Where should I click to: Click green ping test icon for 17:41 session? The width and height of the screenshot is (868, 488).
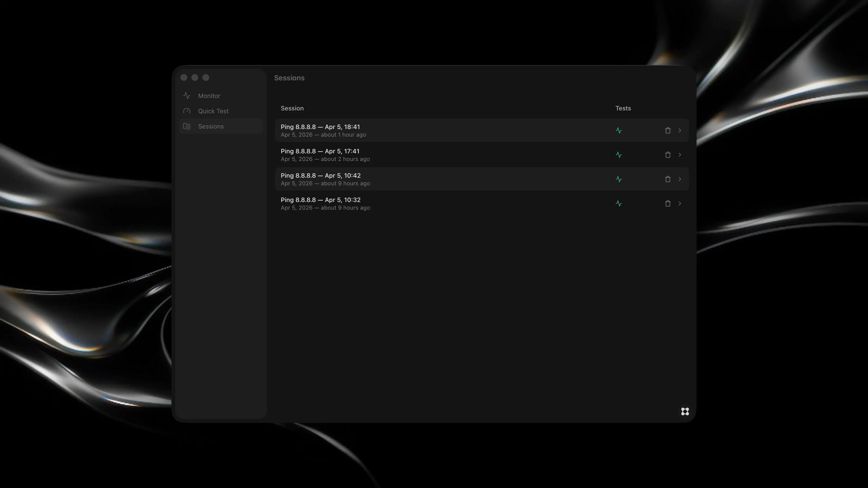tap(619, 155)
